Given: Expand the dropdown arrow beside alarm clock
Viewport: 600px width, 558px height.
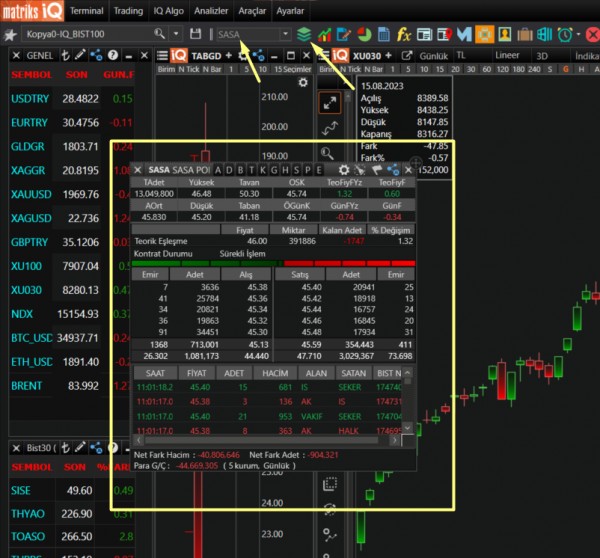Looking at the screenshot, I should tap(578, 34).
